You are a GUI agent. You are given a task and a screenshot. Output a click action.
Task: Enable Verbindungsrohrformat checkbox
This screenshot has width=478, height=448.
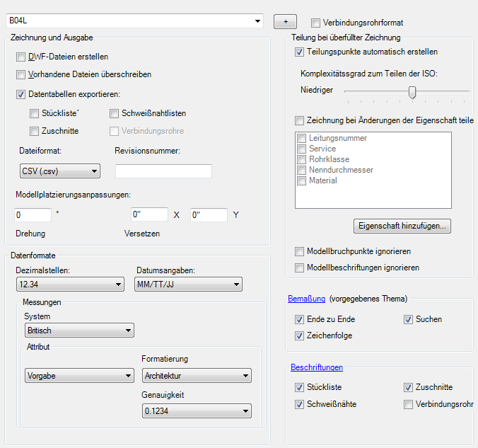click(x=315, y=23)
